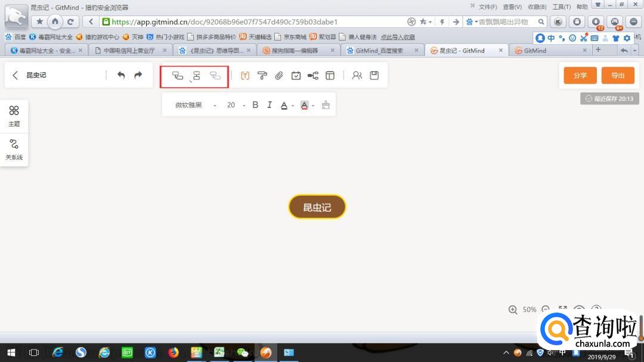Pick the text highlight background color swatch
Viewport: 644px width, 362px height.
click(304, 106)
